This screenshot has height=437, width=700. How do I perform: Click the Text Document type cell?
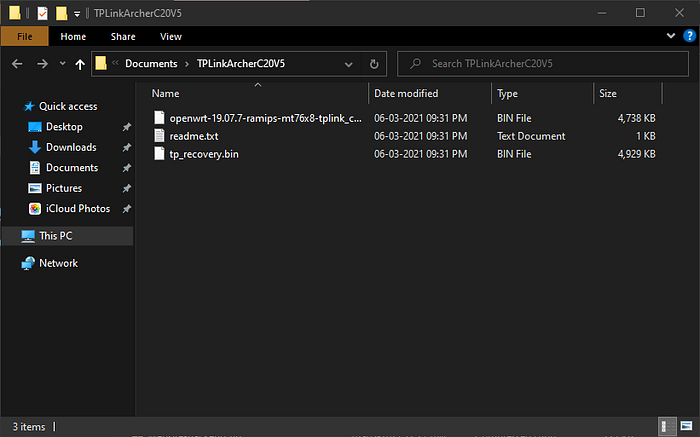[x=531, y=136]
